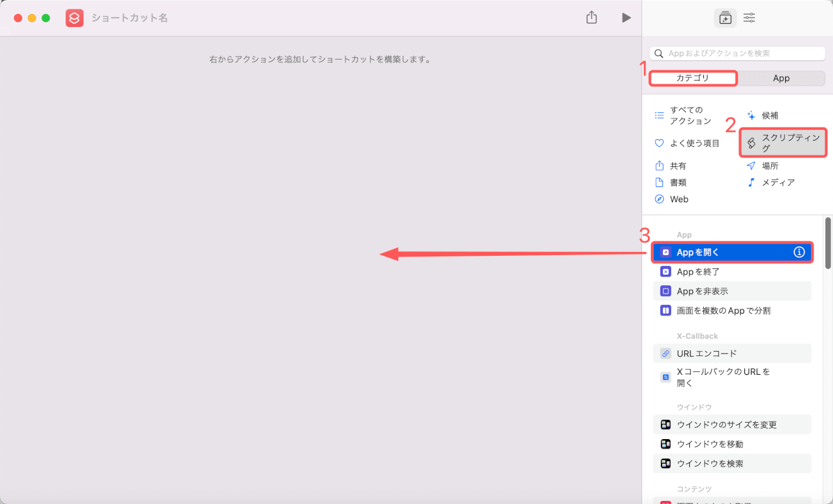Click the ウインドウのサイズを変更 icon
Image resolution: width=833 pixels, height=504 pixels.
(x=665, y=425)
